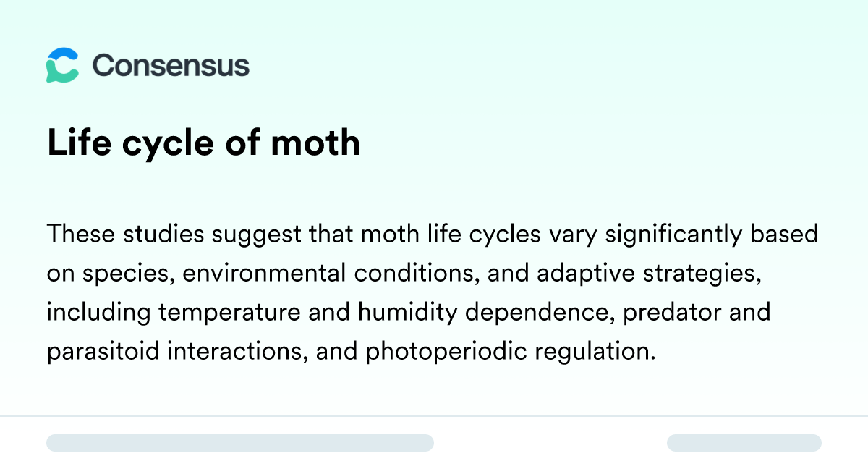Click the Consensus wordmark text
868x456 pixels.
tap(171, 65)
